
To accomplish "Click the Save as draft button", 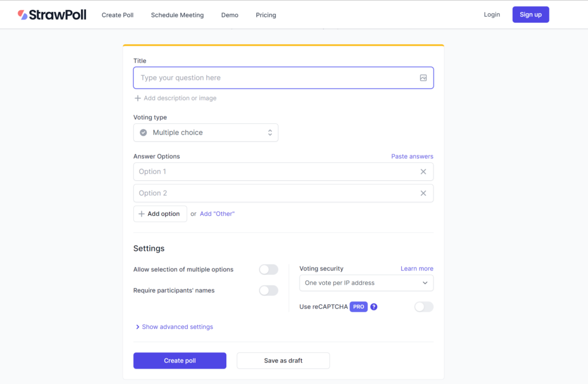I will pos(283,360).
